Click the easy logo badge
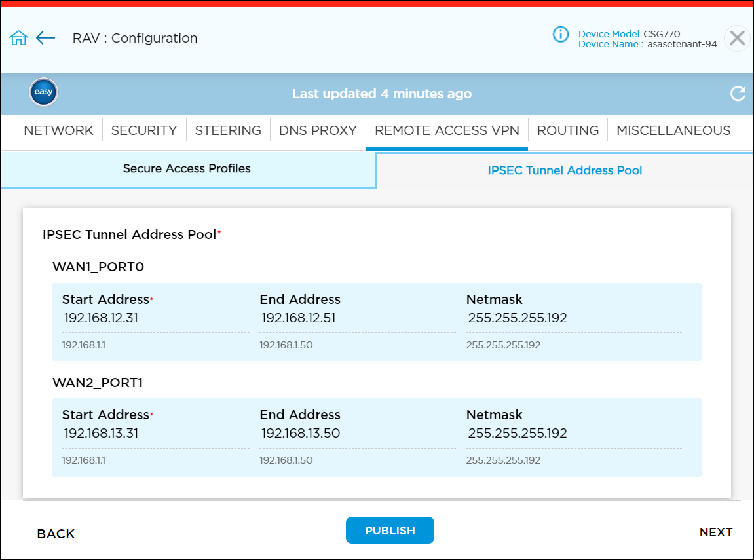This screenshot has width=754, height=560. [43, 92]
